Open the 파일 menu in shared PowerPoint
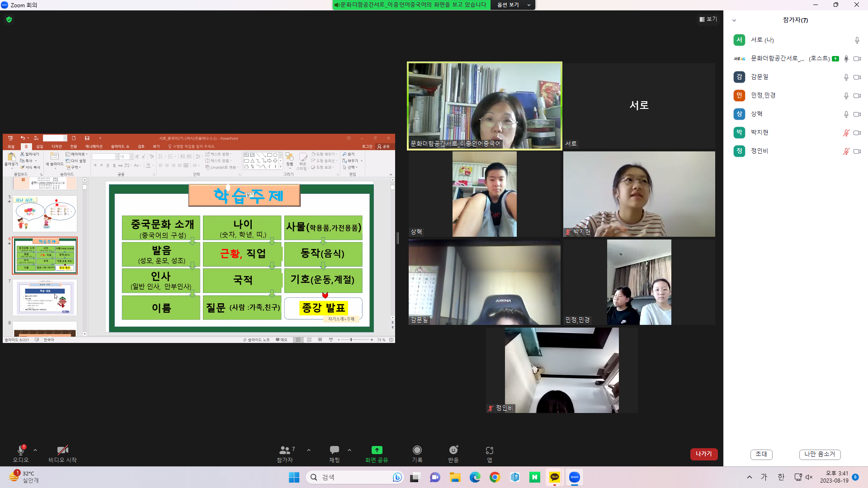The height and width of the screenshot is (488, 868). coord(11,146)
